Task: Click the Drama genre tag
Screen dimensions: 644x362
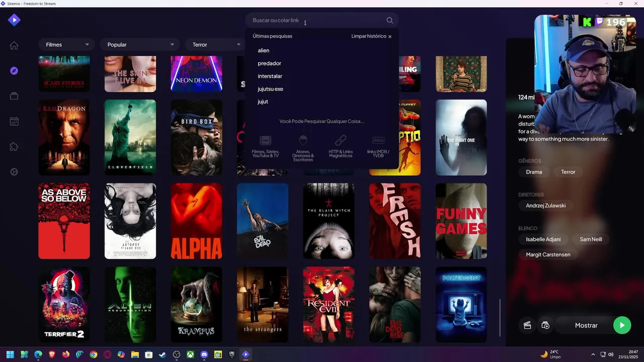Action: click(x=534, y=172)
